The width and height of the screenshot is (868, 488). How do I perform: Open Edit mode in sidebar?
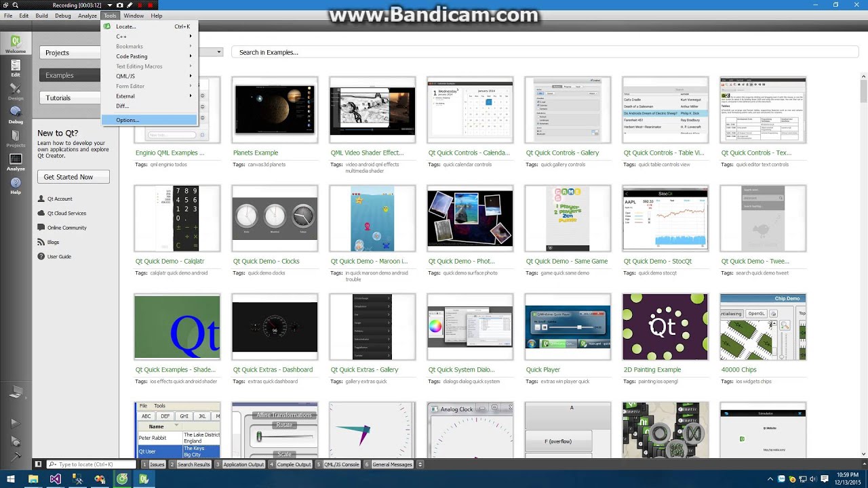[x=15, y=68]
